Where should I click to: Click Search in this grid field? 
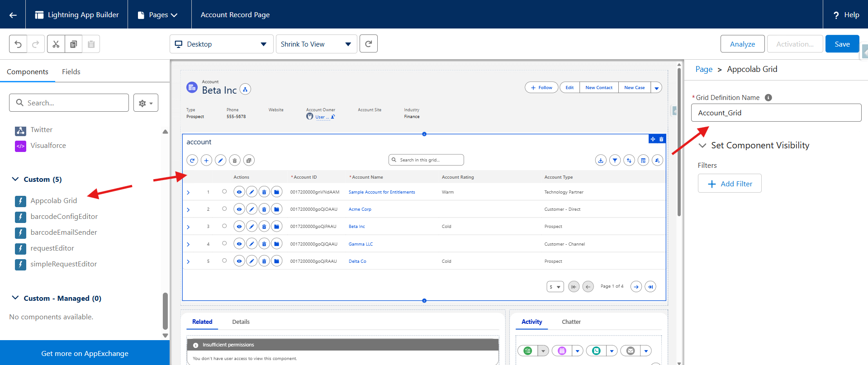426,160
